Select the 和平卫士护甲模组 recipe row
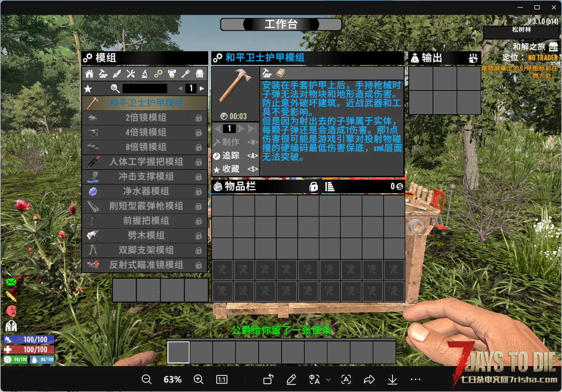Viewport: 562px width, 392px height. [145, 103]
